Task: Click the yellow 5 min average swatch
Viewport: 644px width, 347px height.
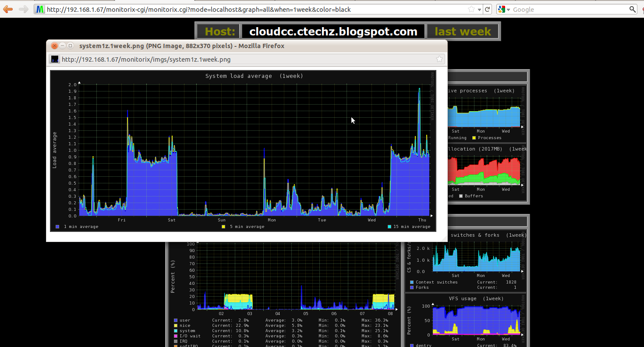Action: (x=223, y=227)
